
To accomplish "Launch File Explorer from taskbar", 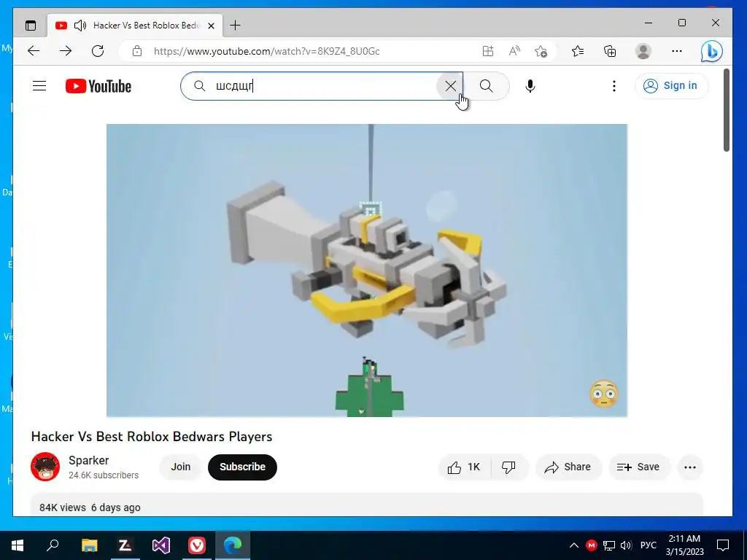I will (x=89, y=545).
